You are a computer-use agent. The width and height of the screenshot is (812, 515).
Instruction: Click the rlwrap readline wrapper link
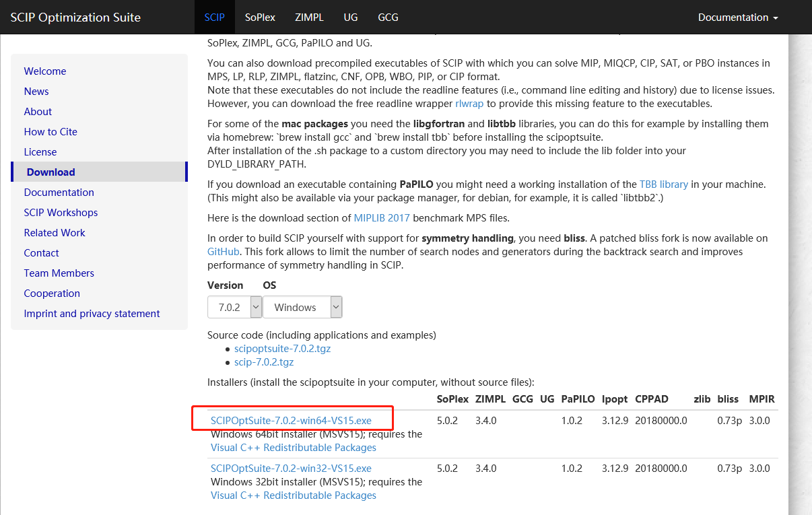click(469, 103)
